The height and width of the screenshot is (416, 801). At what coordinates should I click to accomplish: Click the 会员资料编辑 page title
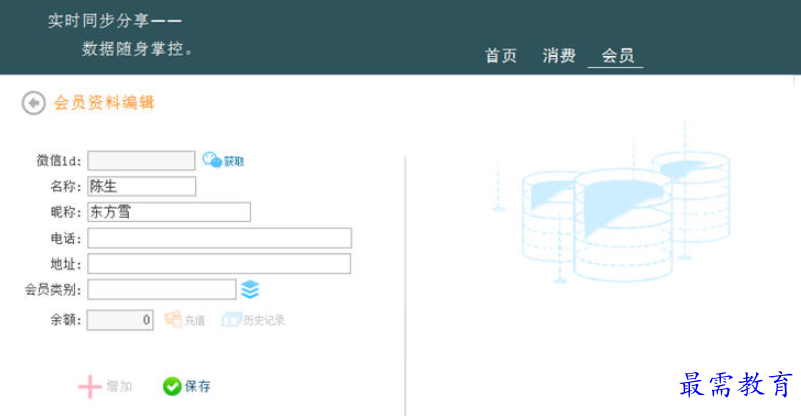104,103
